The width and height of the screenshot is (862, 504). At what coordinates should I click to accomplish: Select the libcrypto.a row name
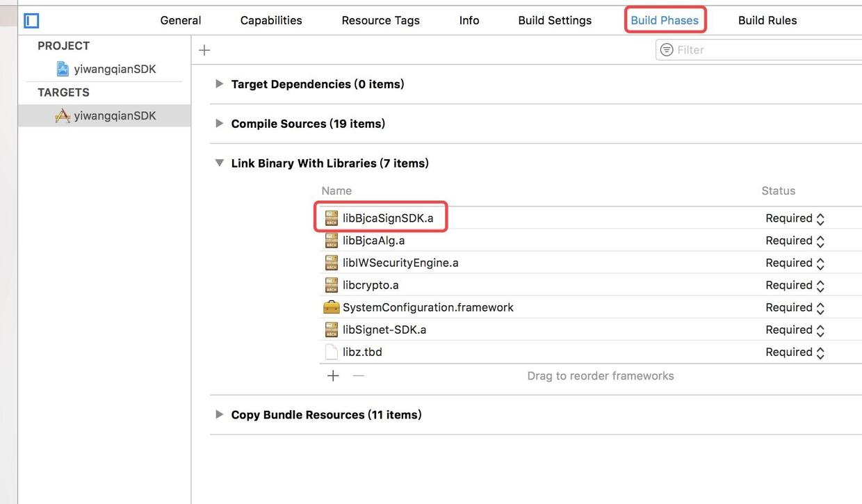point(371,285)
